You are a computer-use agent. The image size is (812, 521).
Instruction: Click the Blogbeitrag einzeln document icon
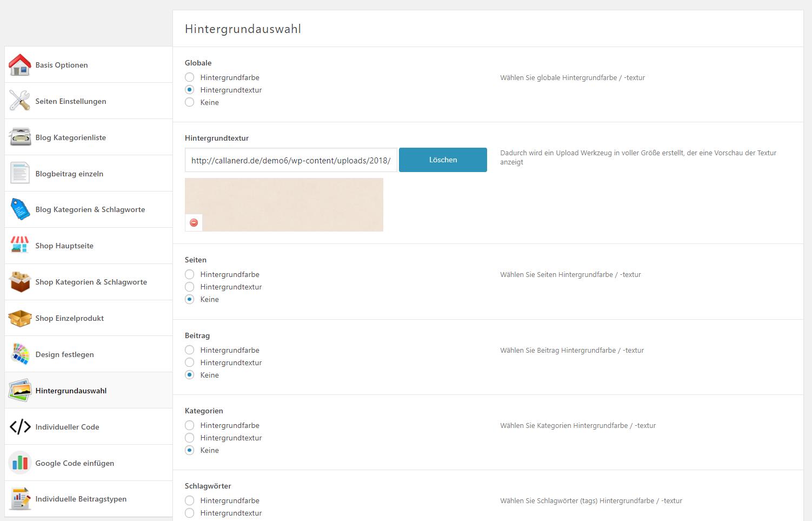[20, 174]
